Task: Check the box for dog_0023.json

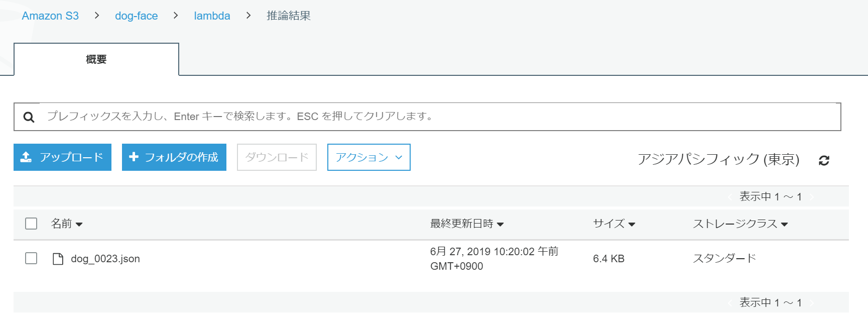Action: pyautogui.click(x=31, y=258)
